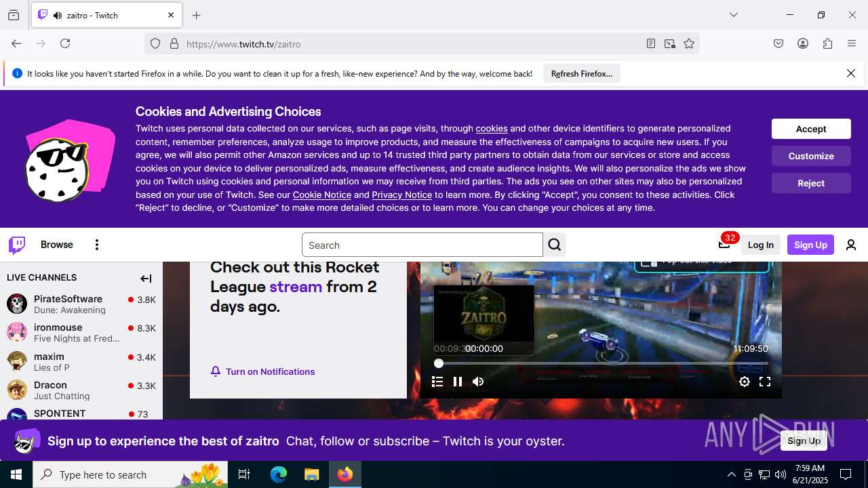
Task: Select the zaitro - Twitch tab
Action: coord(107,15)
